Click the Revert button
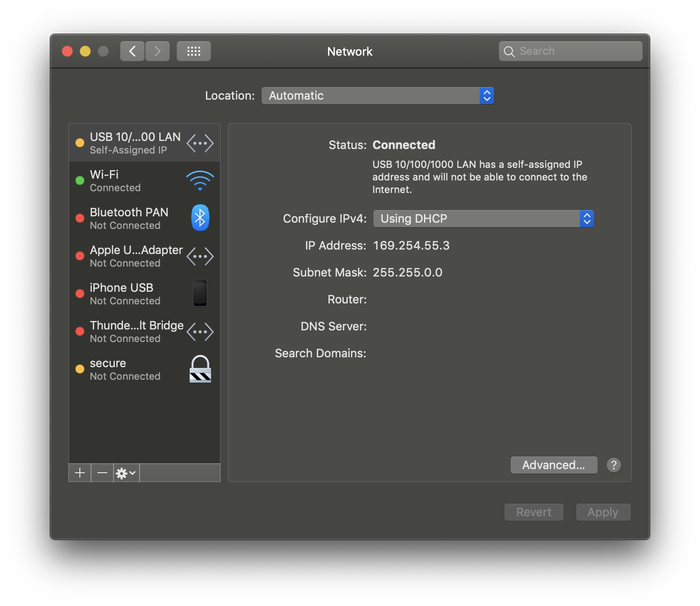Screen dimensions: 700x606 (534, 512)
